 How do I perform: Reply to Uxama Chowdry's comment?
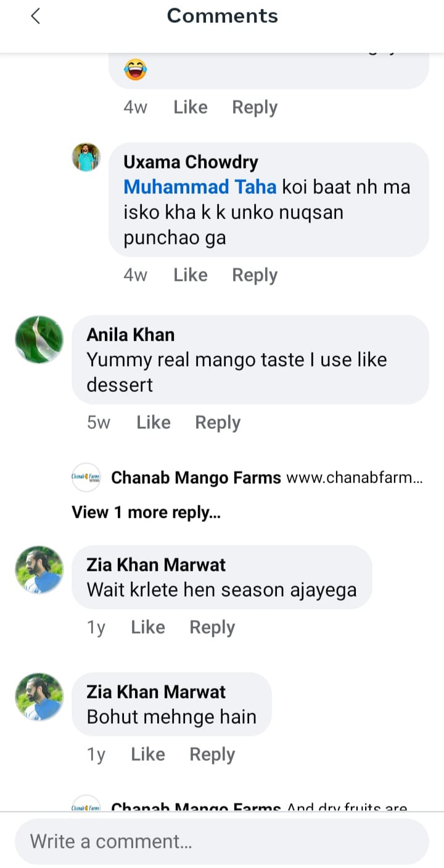point(255,275)
